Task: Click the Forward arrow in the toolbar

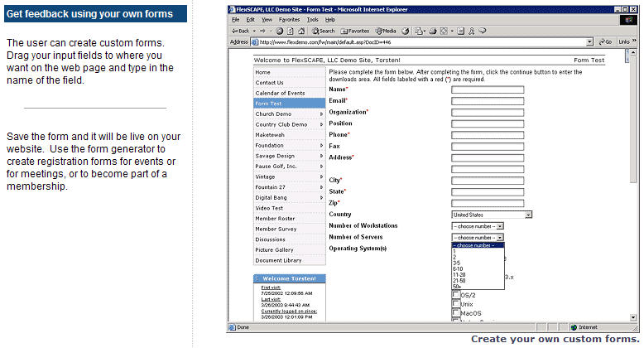Action: click(262, 31)
